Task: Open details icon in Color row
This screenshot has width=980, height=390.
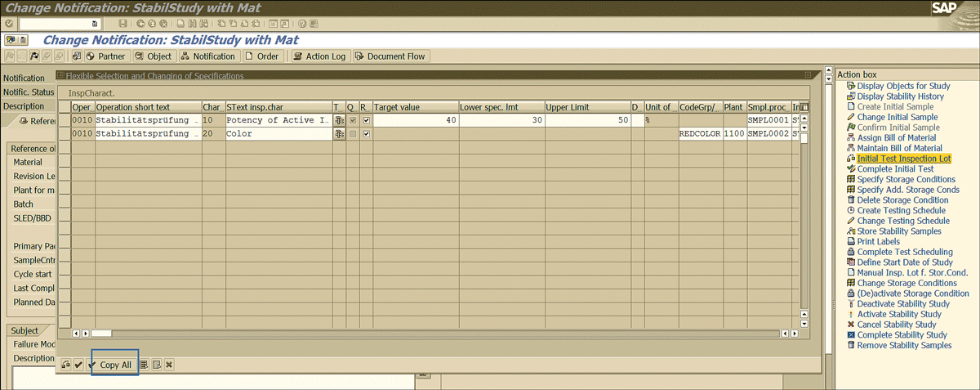Action: coord(339,133)
